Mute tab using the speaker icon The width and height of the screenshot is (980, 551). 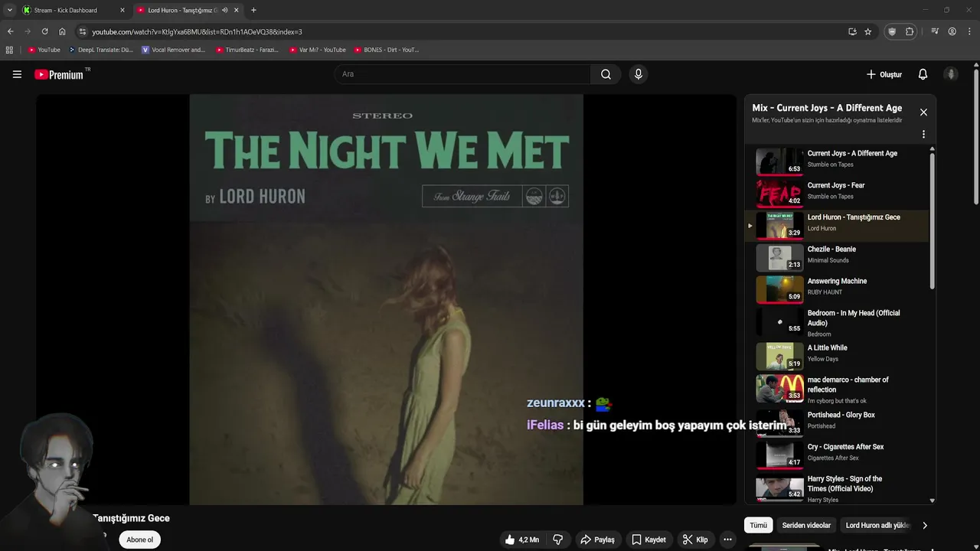(x=224, y=10)
